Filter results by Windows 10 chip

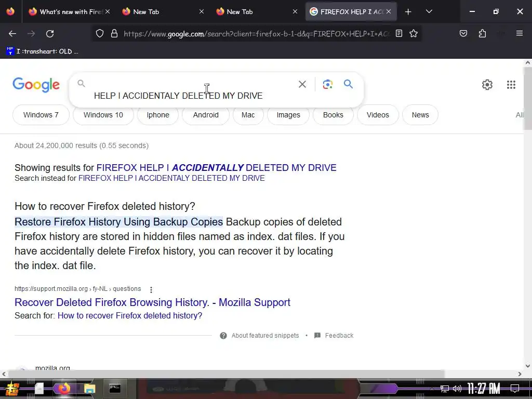click(103, 115)
